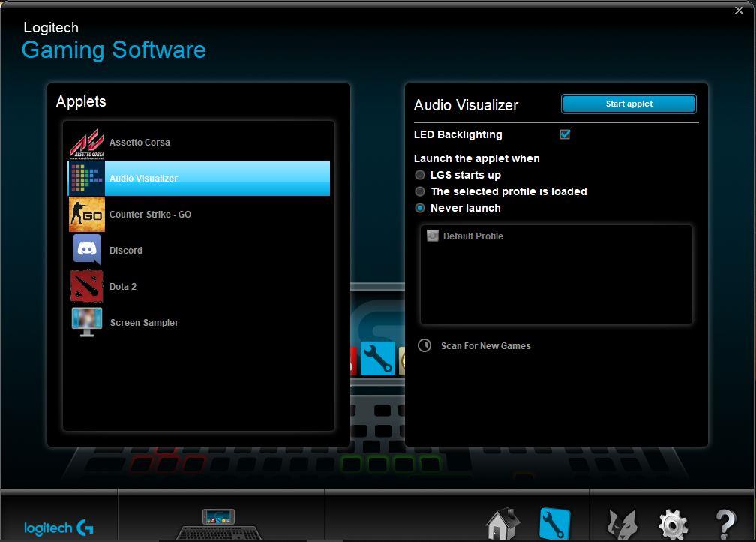Close the Logitech Gaming Software window
This screenshot has width=756, height=542.
point(739,11)
